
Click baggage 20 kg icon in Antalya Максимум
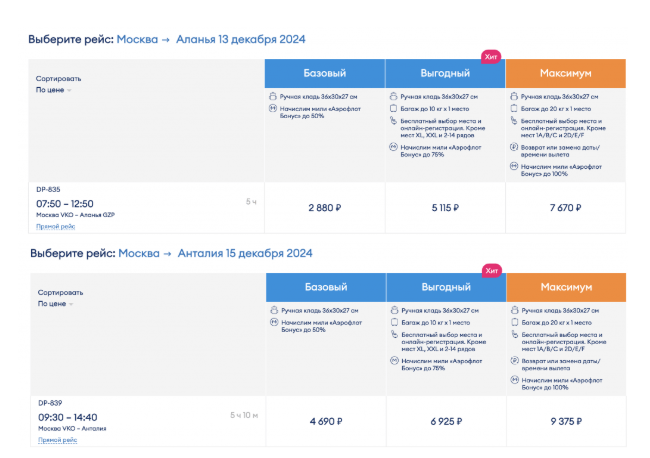click(514, 322)
